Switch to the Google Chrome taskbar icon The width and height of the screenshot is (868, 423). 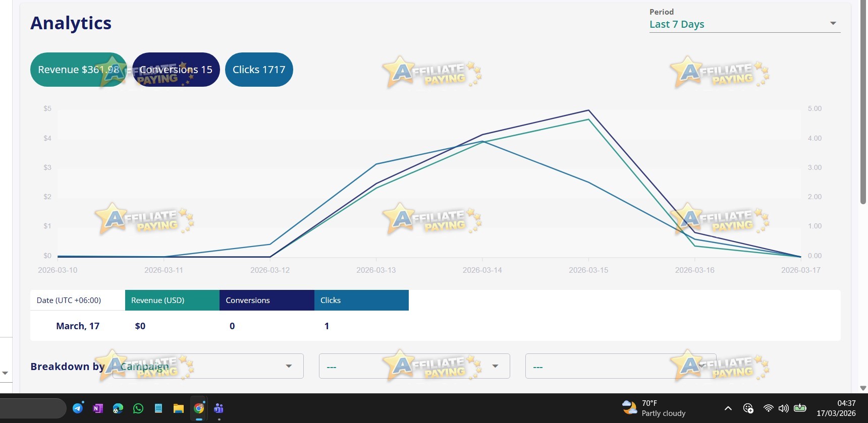199,408
